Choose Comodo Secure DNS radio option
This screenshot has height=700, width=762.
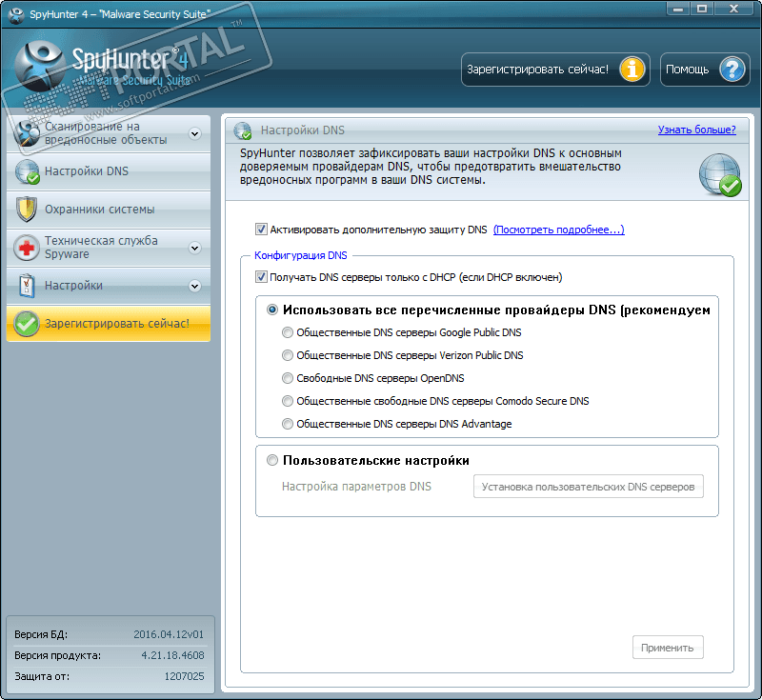pyautogui.click(x=288, y=401)
